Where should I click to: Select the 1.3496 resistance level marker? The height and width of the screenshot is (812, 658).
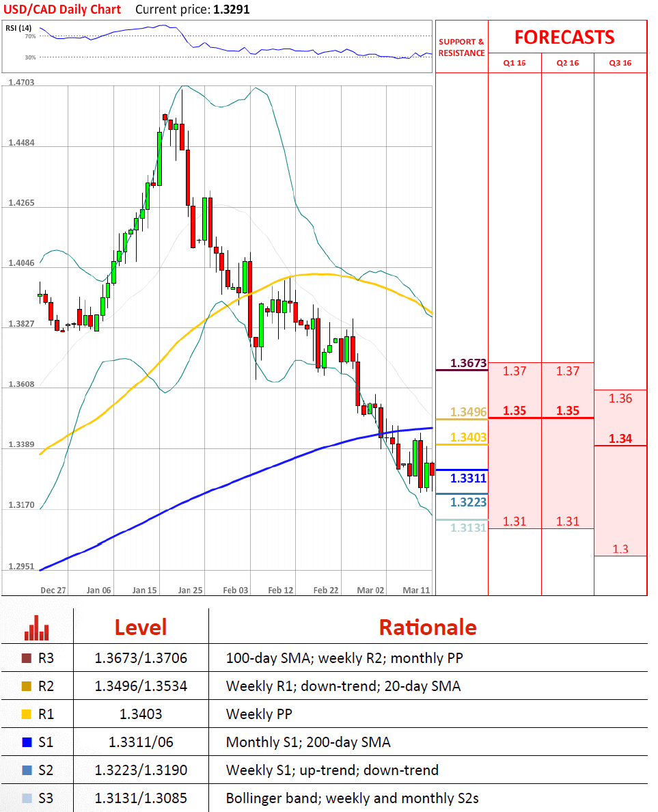pyautogui.click(x=468, y=412)
